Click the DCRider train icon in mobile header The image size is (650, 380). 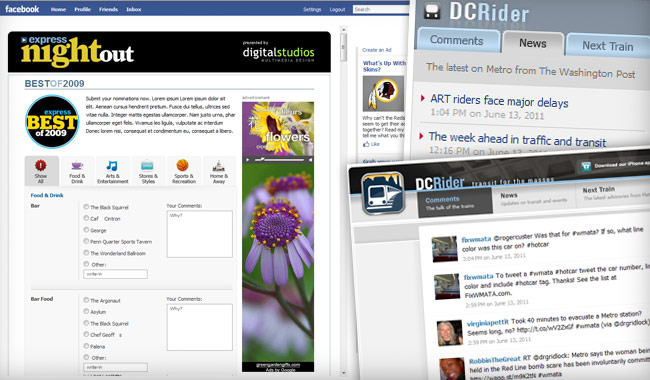pos(432,11)
